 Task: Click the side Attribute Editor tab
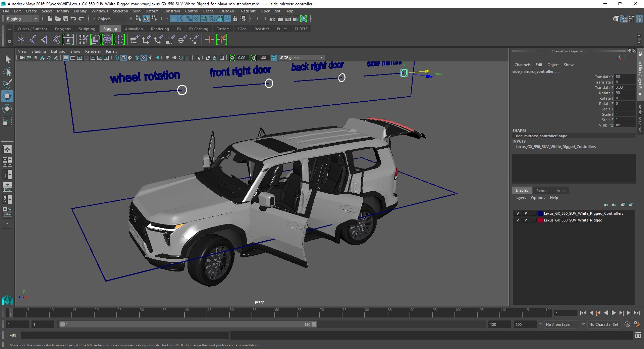640,117
